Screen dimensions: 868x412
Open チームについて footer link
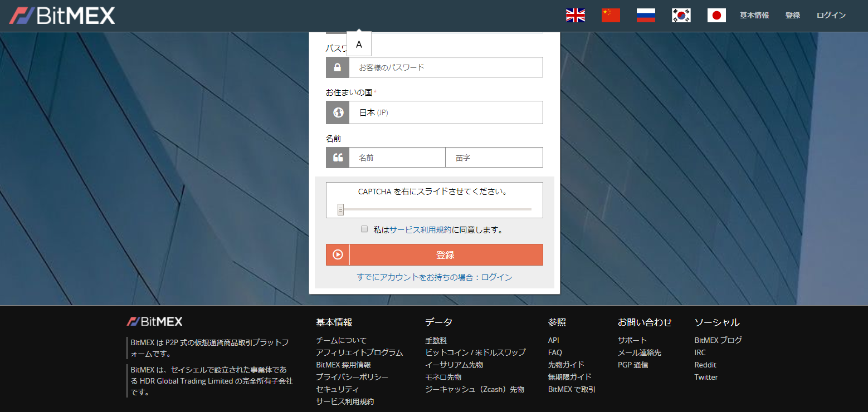click(342, 340)
